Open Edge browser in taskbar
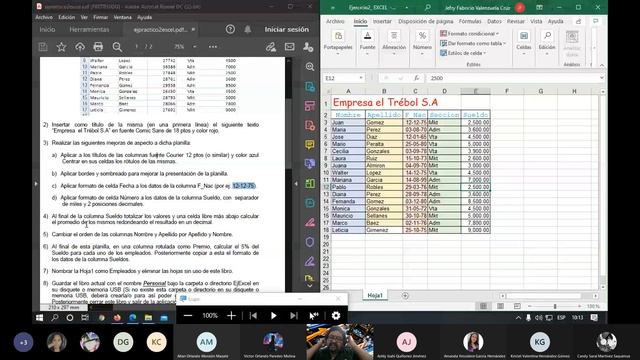 [133, 318]
